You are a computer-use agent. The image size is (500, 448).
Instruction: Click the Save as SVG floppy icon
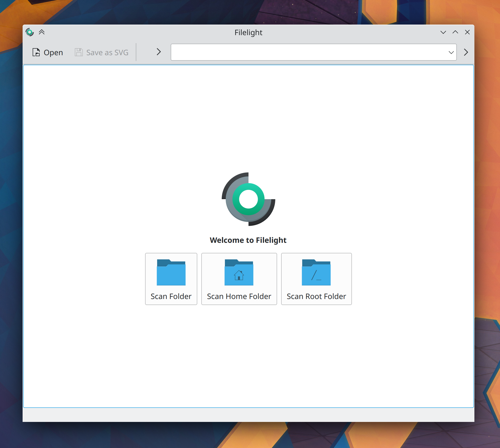(79, 52)
